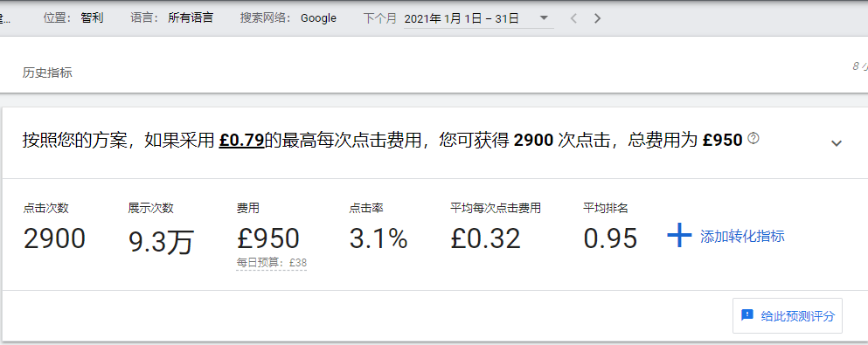The image size is (868, 345).
Task: Click the 平均每次点击费用 label
Action: point(496,209)
